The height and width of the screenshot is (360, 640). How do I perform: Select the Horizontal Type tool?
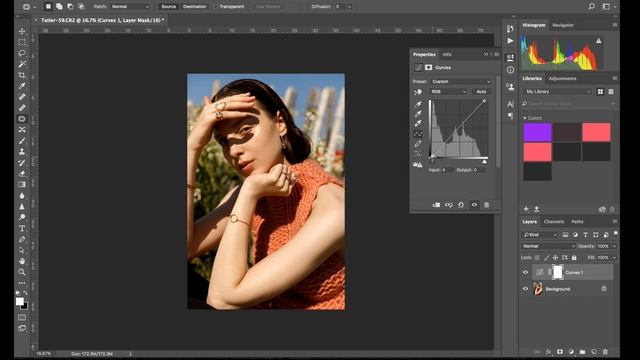coord(22,228)
